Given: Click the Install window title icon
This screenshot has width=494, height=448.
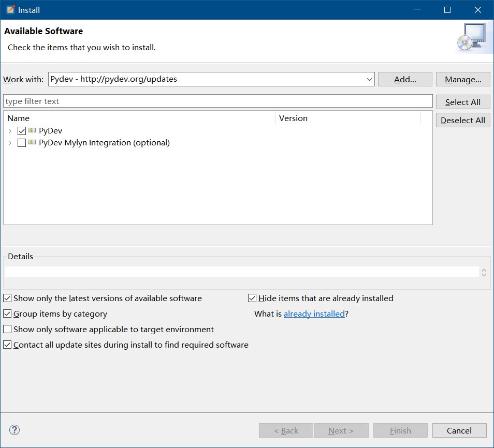Looking at the screenshot, I should click(10, 9).
